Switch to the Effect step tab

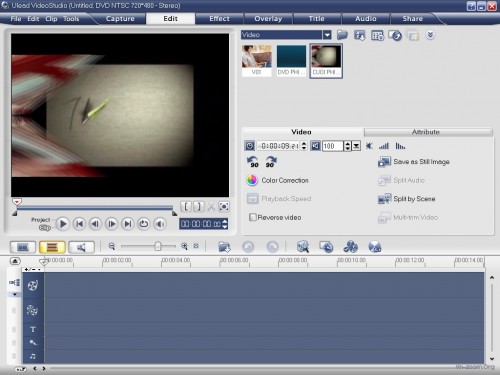(219, 19)
